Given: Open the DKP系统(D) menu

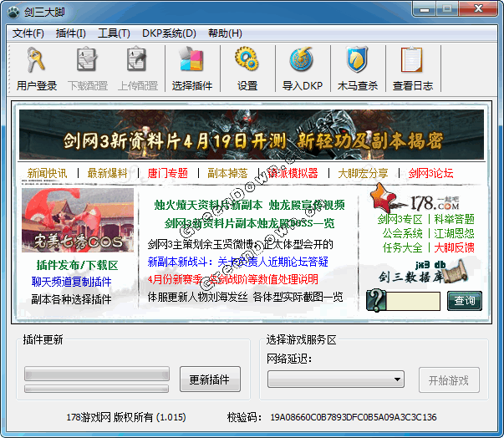Looking at the screenshot, I should coord(169,33).
